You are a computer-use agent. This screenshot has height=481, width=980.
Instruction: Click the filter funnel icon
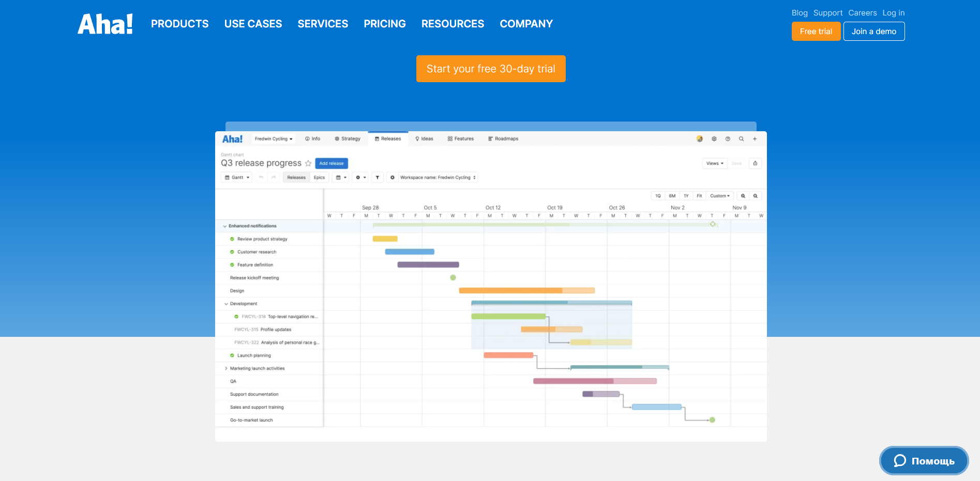(x=378, y=178)
